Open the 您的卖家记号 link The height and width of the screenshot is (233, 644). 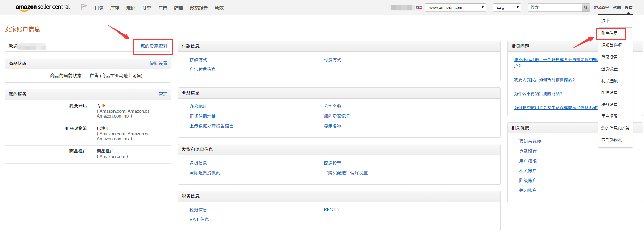[x=337, y=116]
